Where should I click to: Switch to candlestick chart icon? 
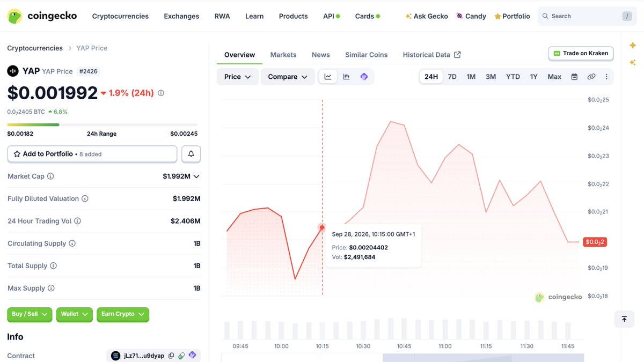[346, 77]
